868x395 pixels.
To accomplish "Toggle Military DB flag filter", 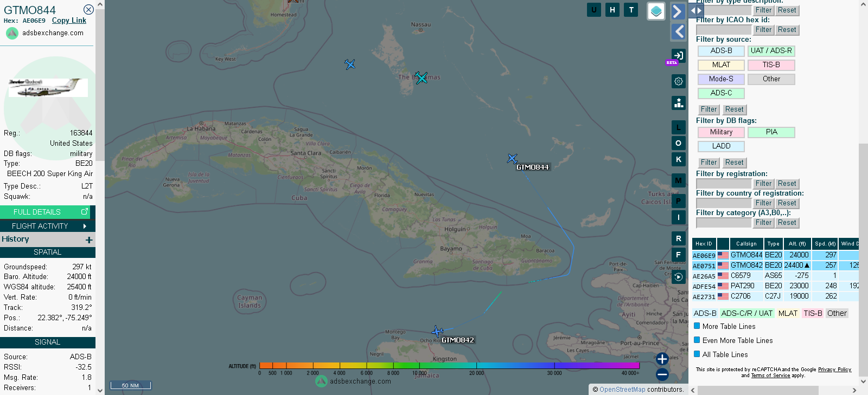I will click(721, 132).
